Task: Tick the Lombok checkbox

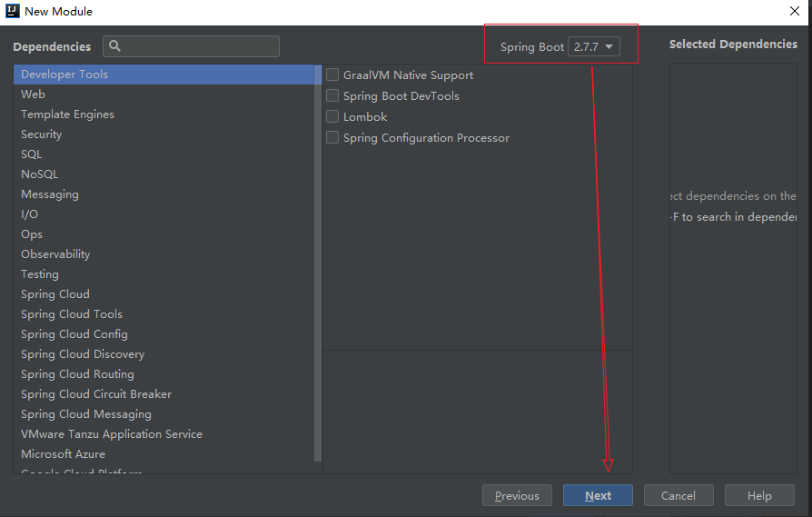Action: [332, 117]
